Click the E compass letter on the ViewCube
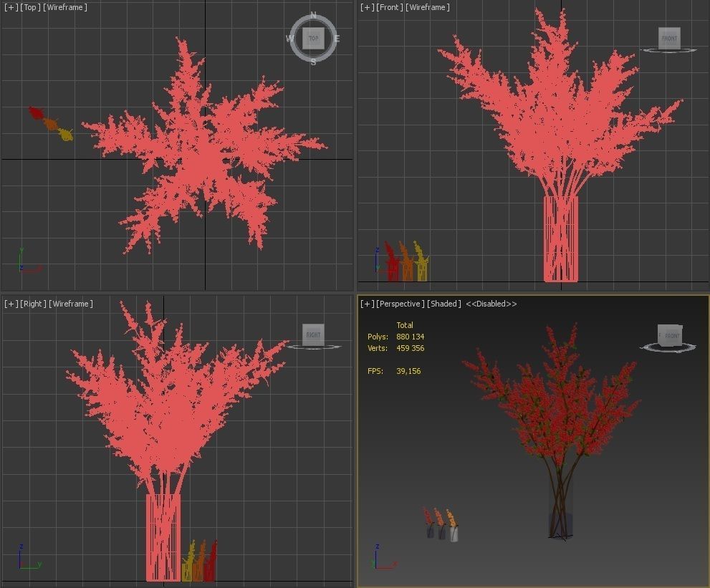 click(x=337, y=39)
